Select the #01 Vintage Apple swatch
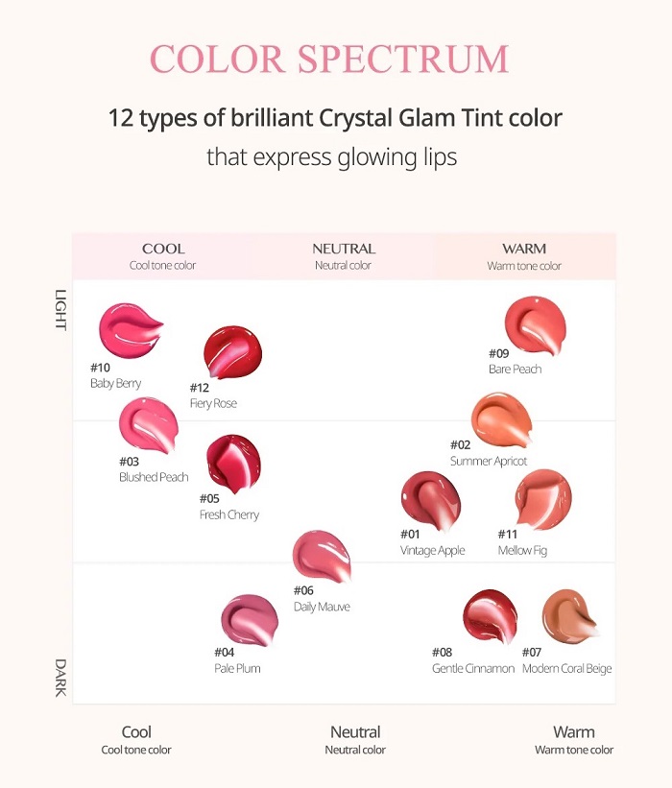The height and width of the screenshot is (788, 672). point(431,501)
